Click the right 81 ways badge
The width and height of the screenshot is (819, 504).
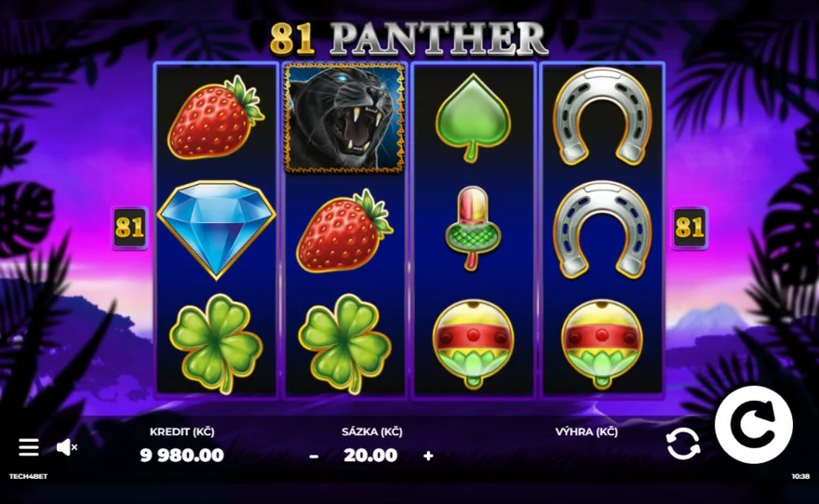click(x=690, y=228)
